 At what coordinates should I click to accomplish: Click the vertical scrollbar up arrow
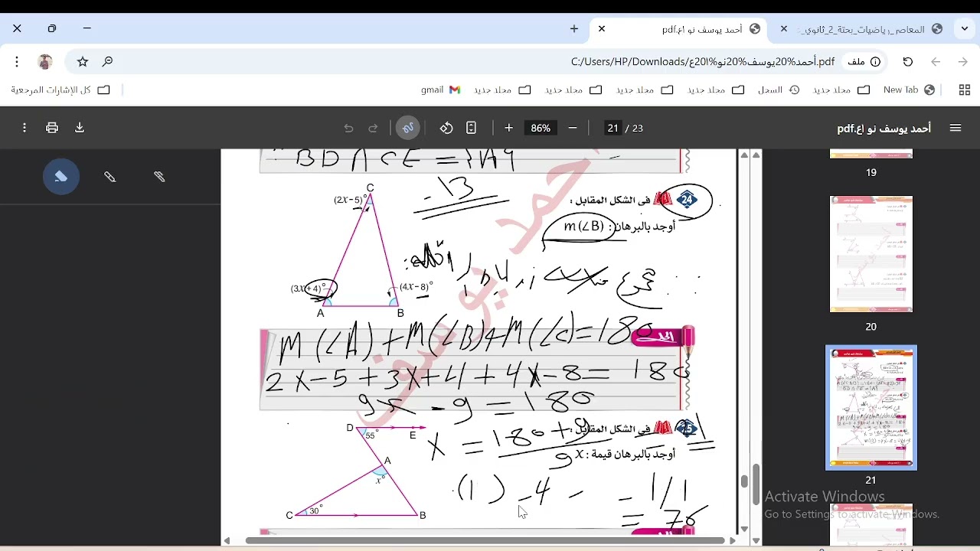pyautogui.click(x=744, y=155)
